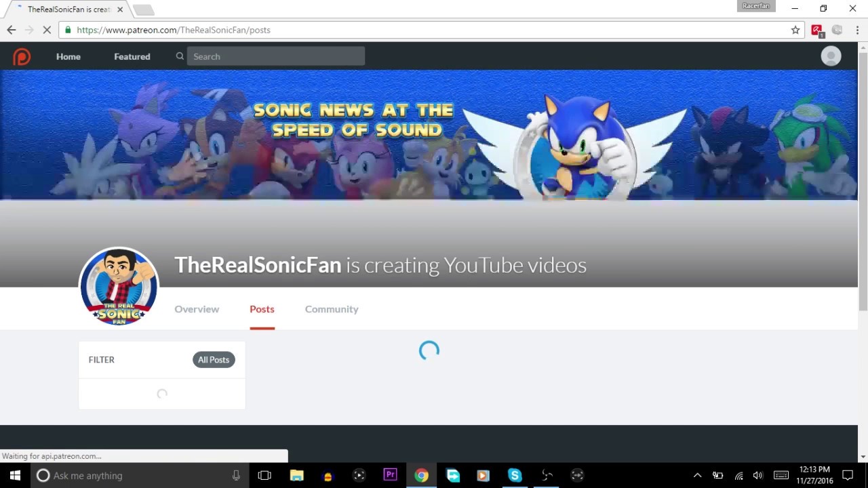Viewport: 868px width, 488px height.
Task: Open the Wi-Fi network tray icon
Action: point(738,475)
